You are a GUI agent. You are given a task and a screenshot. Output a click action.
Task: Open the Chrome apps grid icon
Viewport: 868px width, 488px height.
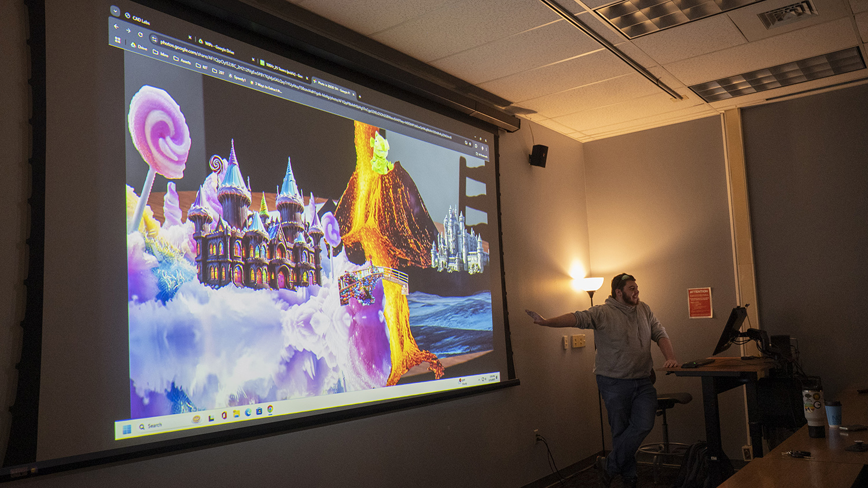pyautogui.click(x=117, y=40)
